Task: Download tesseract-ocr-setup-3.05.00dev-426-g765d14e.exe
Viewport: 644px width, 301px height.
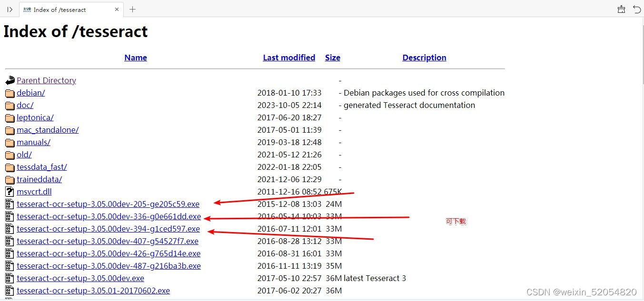Action: click(109, 253)
